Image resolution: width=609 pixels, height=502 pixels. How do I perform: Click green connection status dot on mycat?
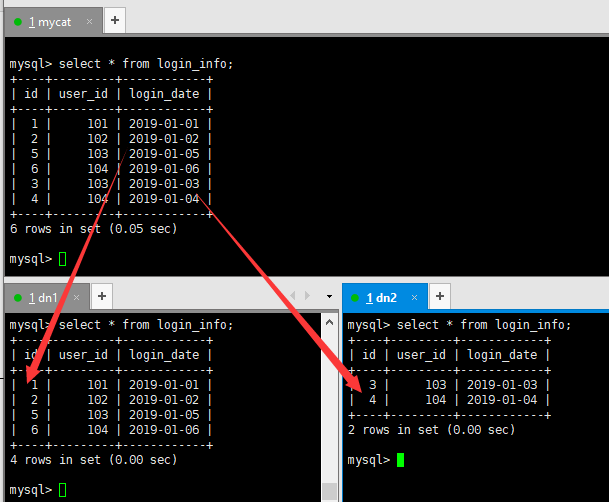[x=17, y=21]
